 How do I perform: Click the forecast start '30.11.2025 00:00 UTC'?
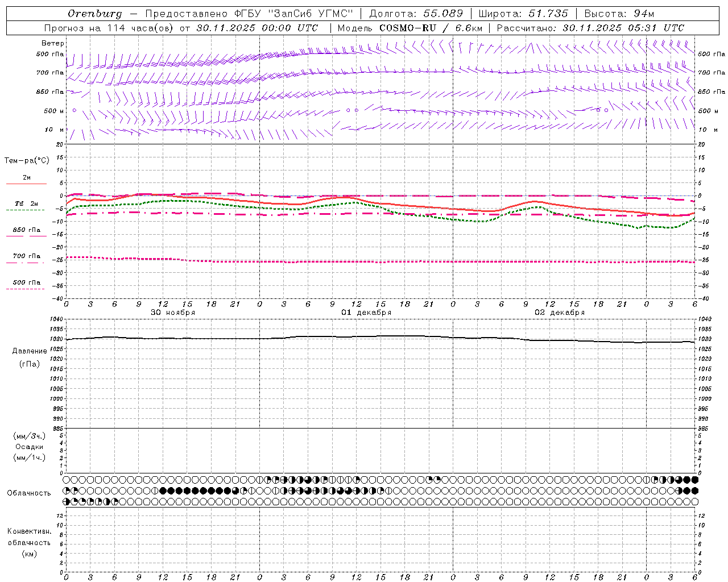[x=257, y=28]
